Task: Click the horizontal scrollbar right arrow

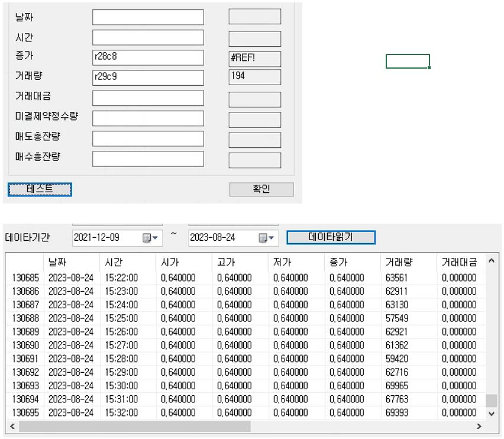Action: 479,426
